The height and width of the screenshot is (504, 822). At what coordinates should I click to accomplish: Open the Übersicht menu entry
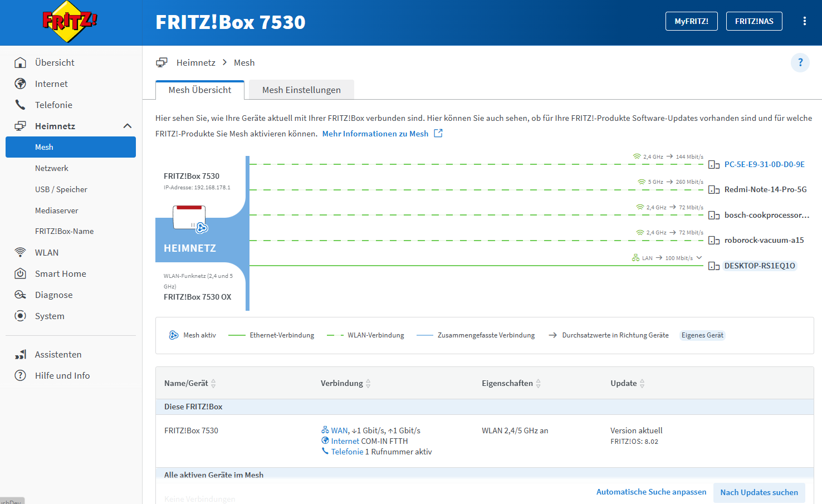tap(55, 62)
